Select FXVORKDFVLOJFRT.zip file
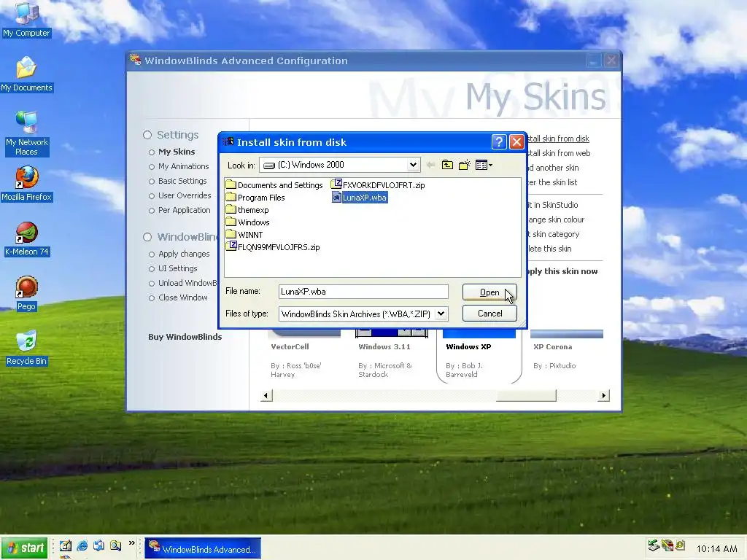747x560 pixels. point(379,184)
